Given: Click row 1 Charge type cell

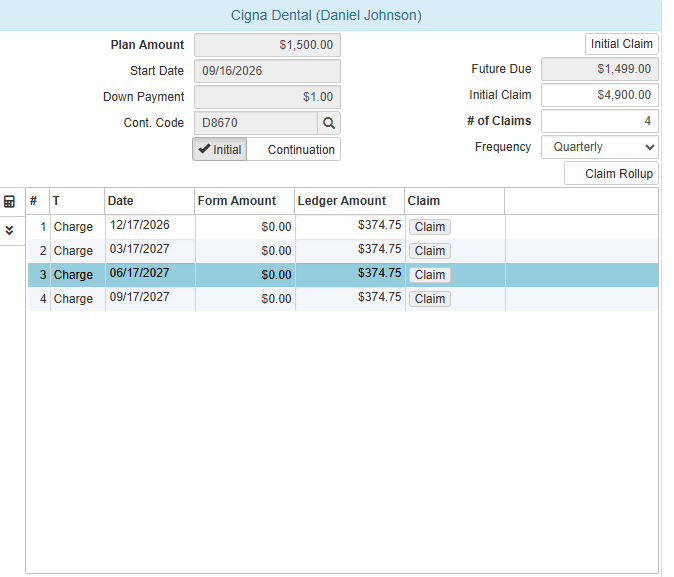Looking at the screenshot, I should click(78, 227).
